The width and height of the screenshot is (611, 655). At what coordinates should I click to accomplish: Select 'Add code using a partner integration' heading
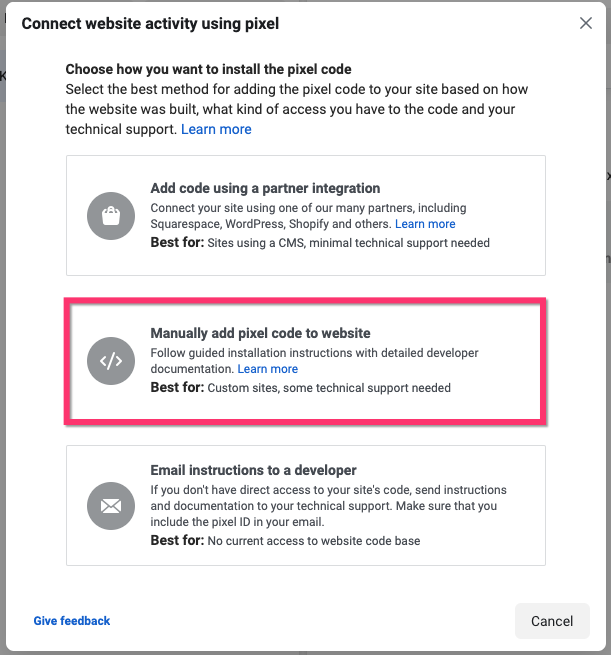pos(265,188)
